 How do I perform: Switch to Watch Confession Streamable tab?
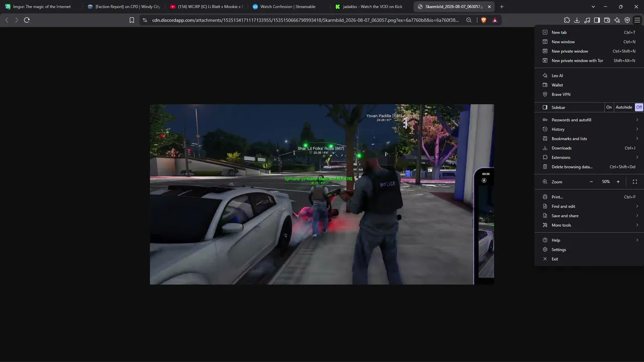point(289,7)
